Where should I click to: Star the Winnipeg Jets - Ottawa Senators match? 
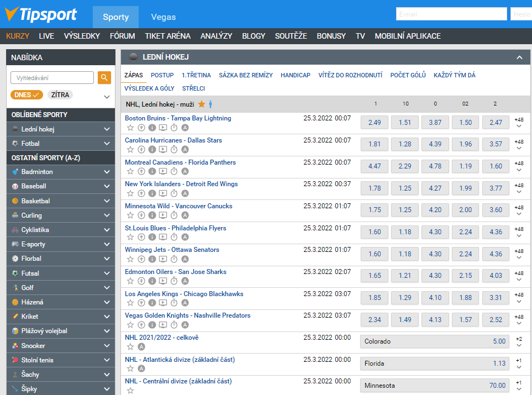coord(130,259)
